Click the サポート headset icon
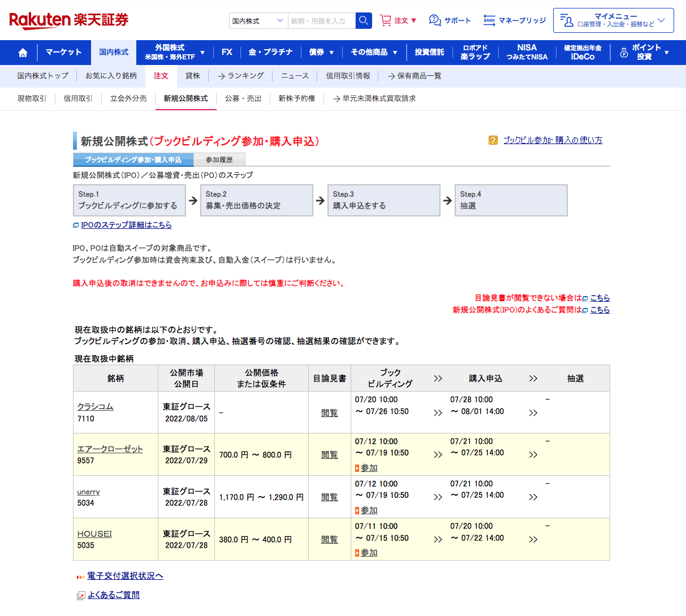Image resolution: width=686 pixels, height=616 pixels. click(435, 20)
